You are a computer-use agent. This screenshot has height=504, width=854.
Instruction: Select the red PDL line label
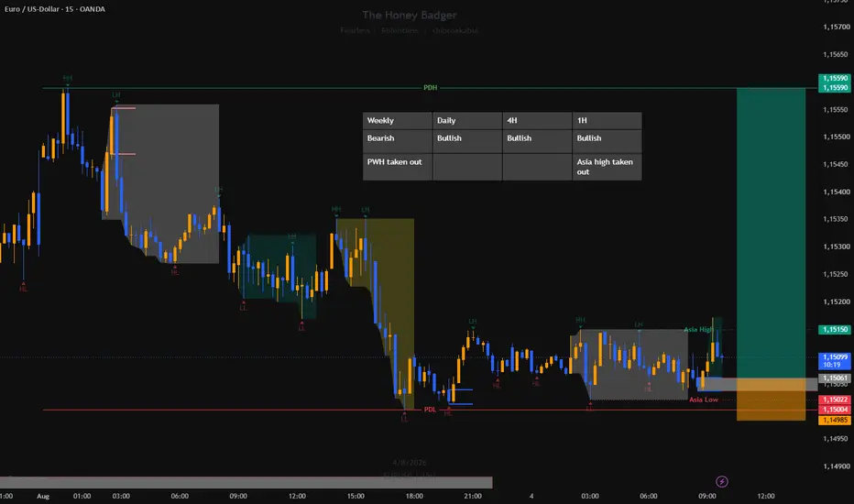(x=430, y=410)
